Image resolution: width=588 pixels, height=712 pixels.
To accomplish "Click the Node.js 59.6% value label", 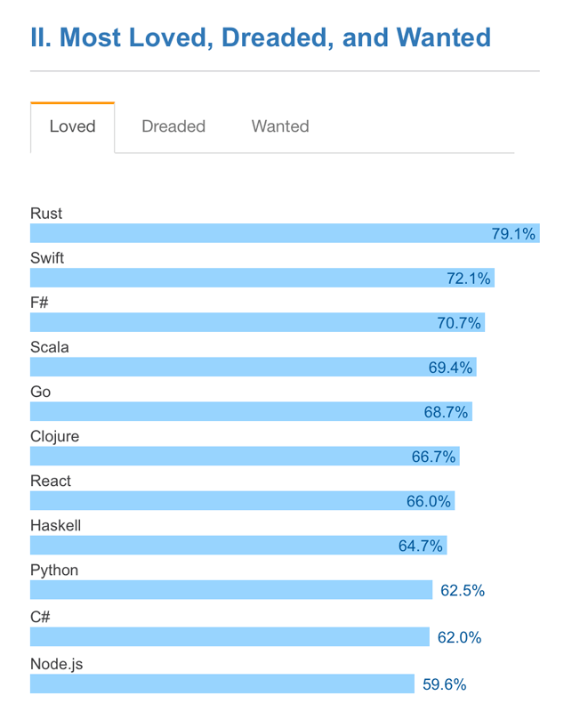I will (444, 684).
